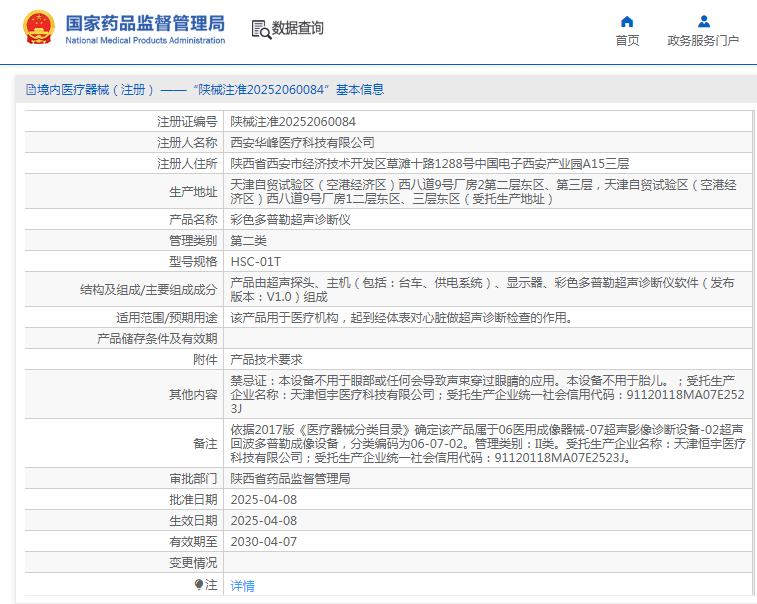This screenshot has height=604, width=757.
Task: Click the 批准日期 row label
Action: click(x=193, y=500)
